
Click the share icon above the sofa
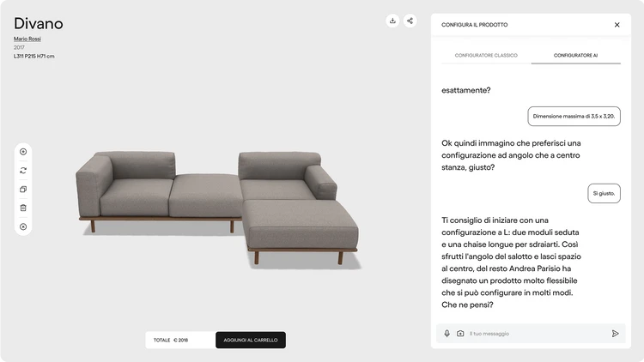(410, 21)
